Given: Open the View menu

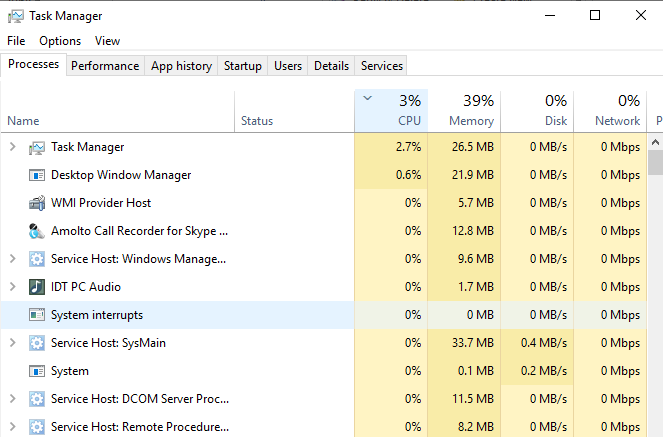Looking at the screenshot, I should click(x=107, y=41).
